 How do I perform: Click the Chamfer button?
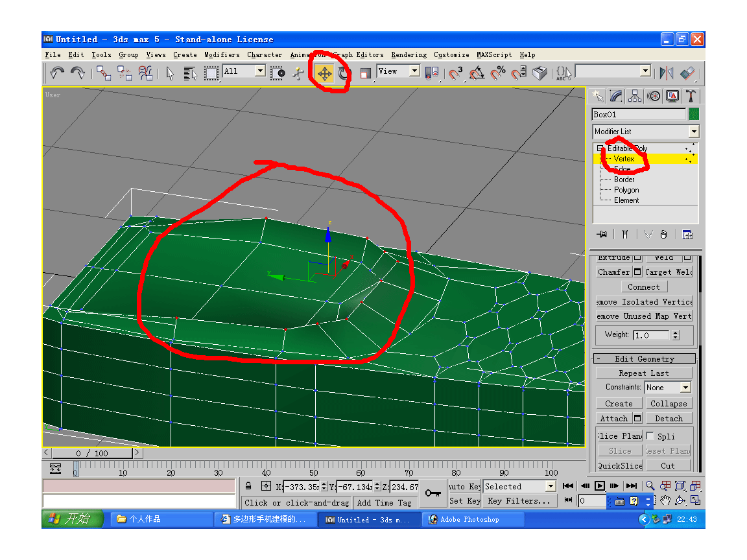tap(613, 272)
